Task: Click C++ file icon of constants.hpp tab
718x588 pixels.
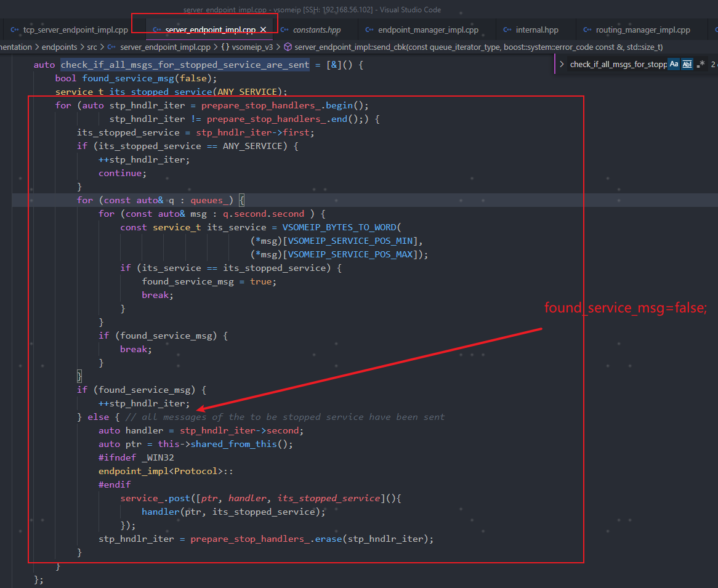Action: [284, 30]
